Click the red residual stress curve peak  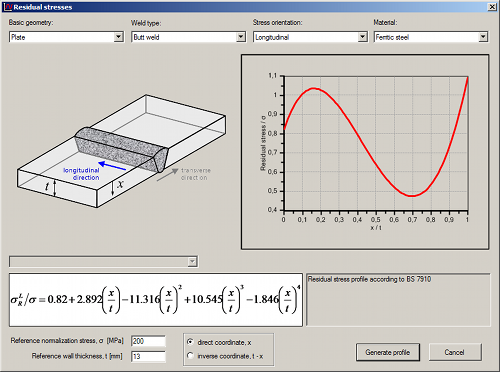pos(313,88)
